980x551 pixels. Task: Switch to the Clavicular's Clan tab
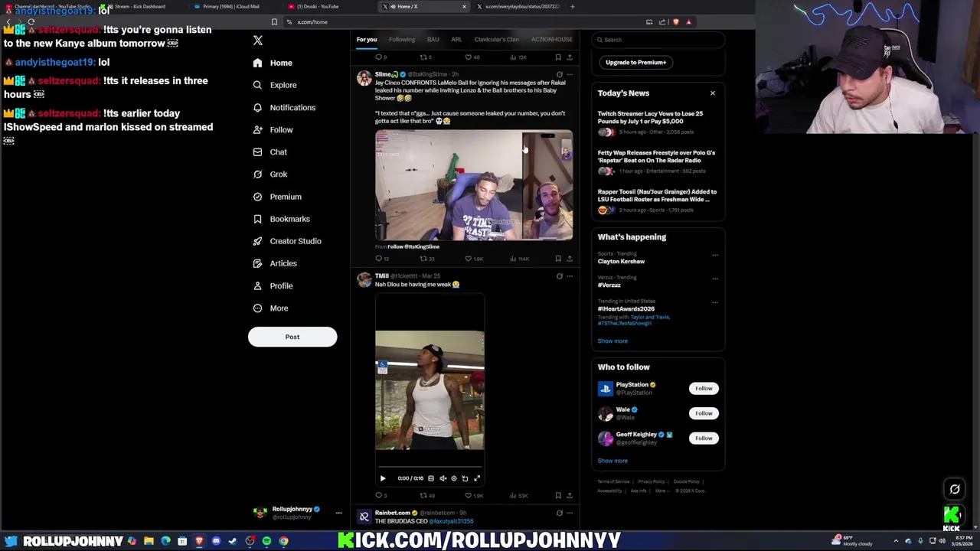point(496,40)
